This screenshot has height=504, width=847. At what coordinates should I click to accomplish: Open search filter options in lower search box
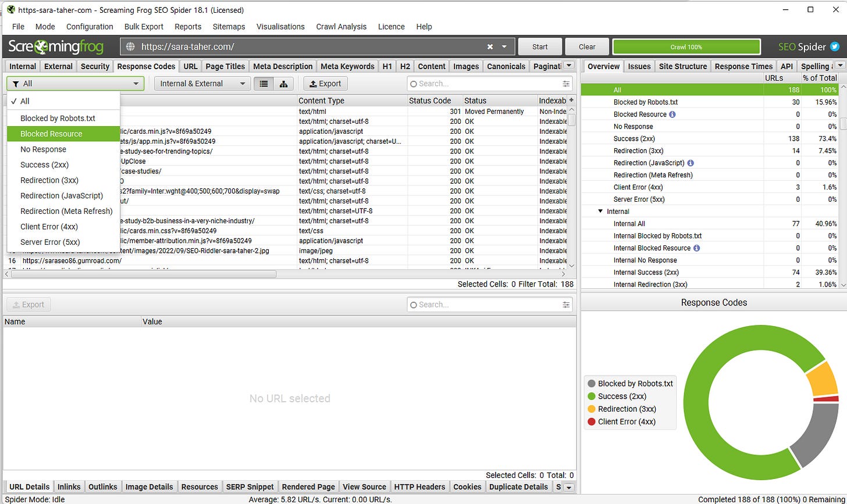(x=566, y=305)
